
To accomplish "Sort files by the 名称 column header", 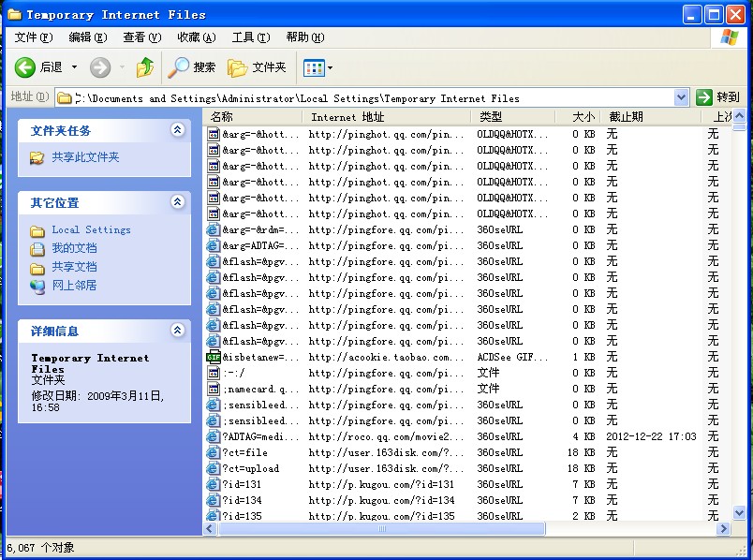I will pyautogui.click(x=255, y=117).
